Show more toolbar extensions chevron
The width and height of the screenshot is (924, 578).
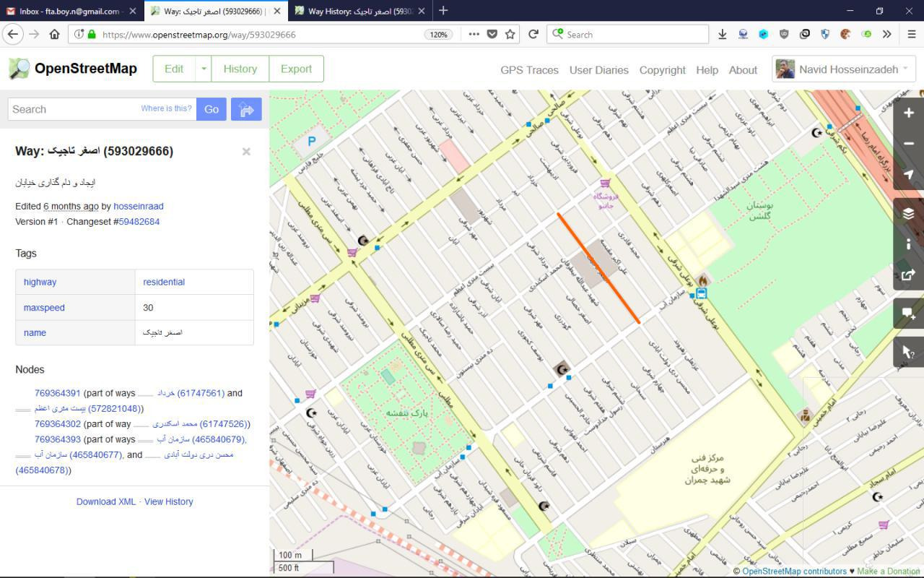pyautogui.click(x=887, y=34)
